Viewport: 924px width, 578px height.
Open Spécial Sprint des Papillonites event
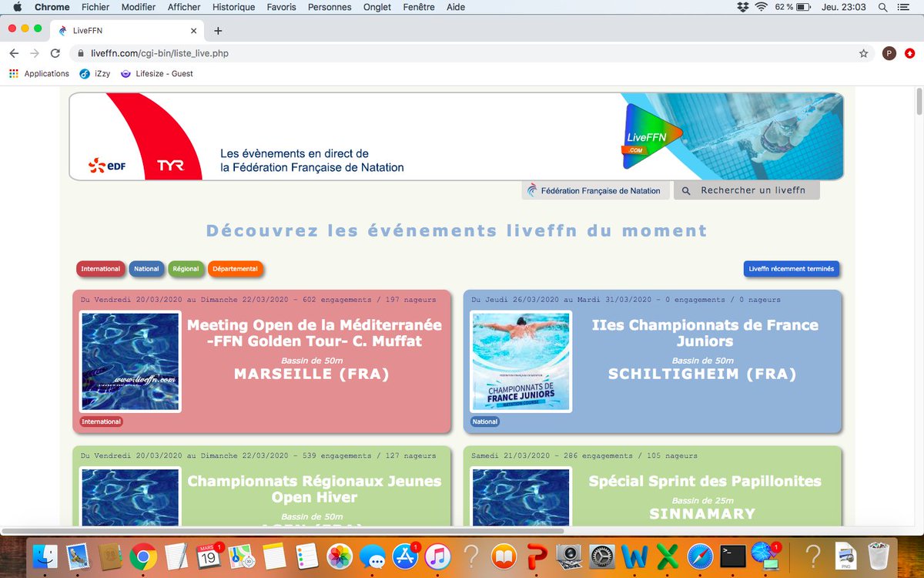click(x=705, y=481)
